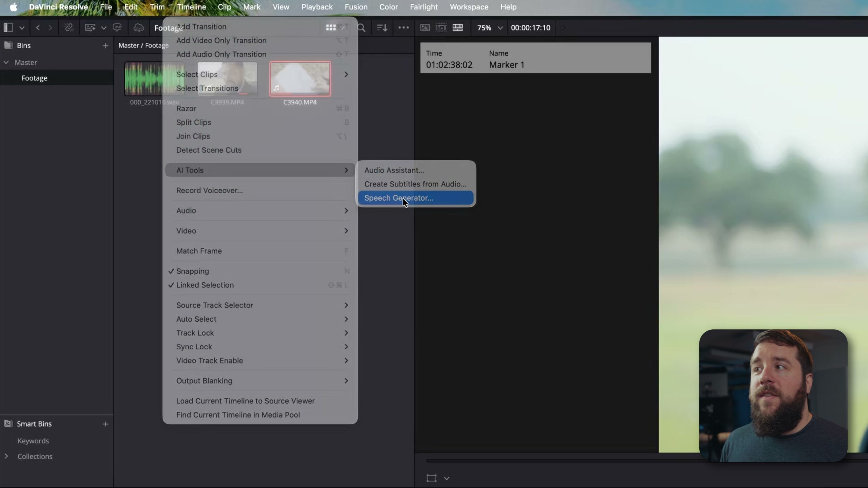Collapse the Master bin tree
Viewport: 868px width, 488px height.
(x=6, y=62)
